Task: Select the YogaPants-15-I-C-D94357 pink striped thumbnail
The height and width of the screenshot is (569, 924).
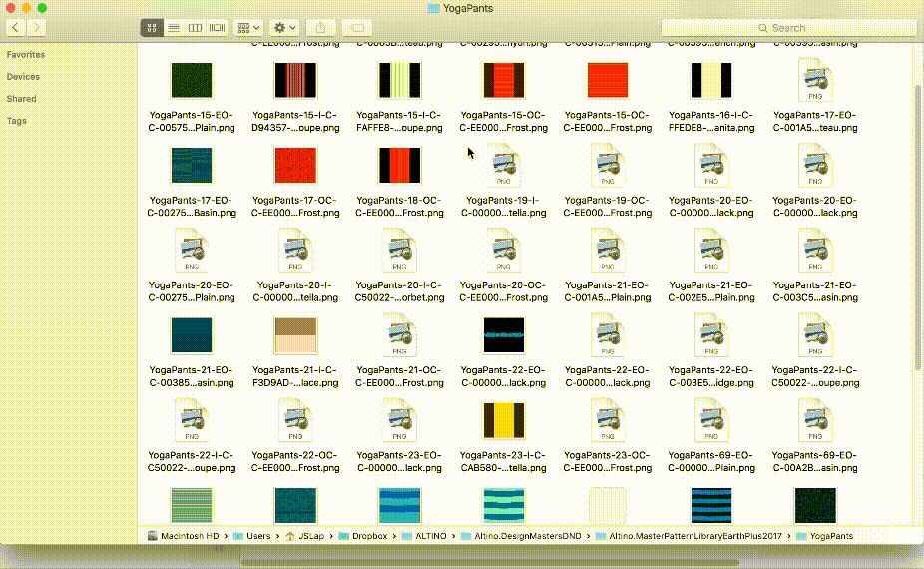Action: [x=295, y=80]
